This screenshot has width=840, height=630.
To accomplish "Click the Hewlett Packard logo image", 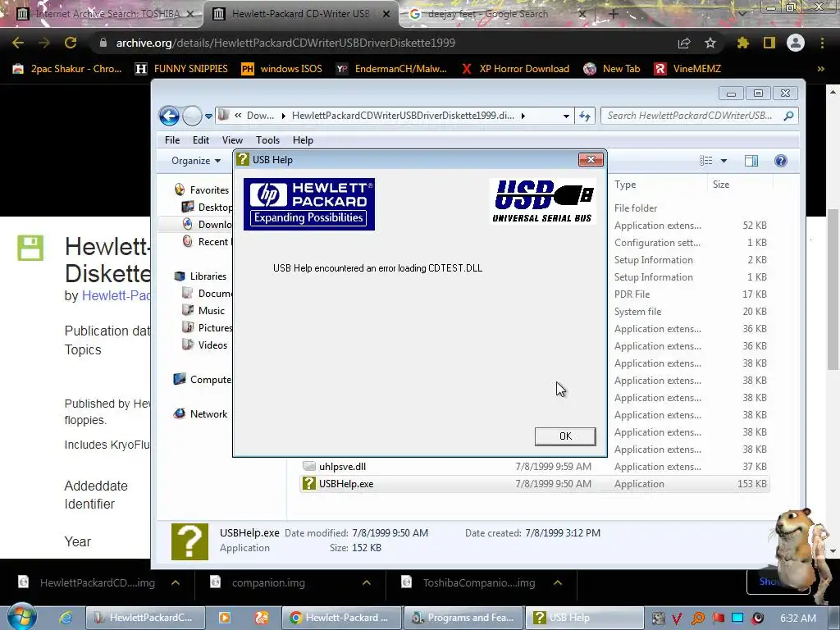I will 309,204.
